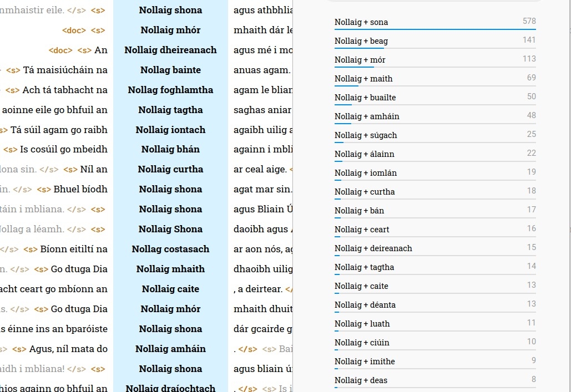Select the "Nollaig + ciúin" collocation

tap(362, 343)
